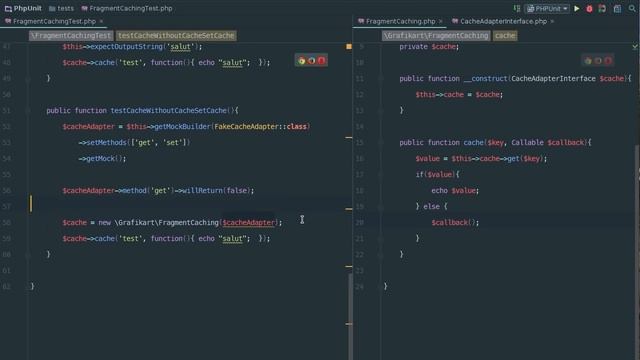This screenshot has height=360, width=640.
Task: Click the orange inspection warning square in test editor
Action: click(349, 47)
